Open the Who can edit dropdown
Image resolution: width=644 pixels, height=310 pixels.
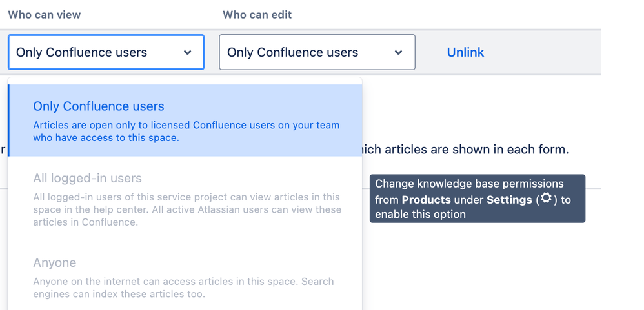tap(317, 52)
